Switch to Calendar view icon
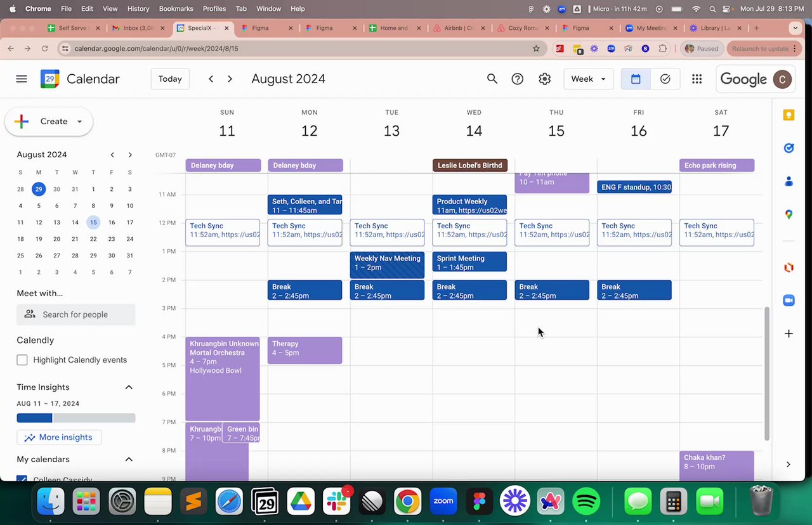Viewport: 812px width, 525px height. click(x=636, y=79)
